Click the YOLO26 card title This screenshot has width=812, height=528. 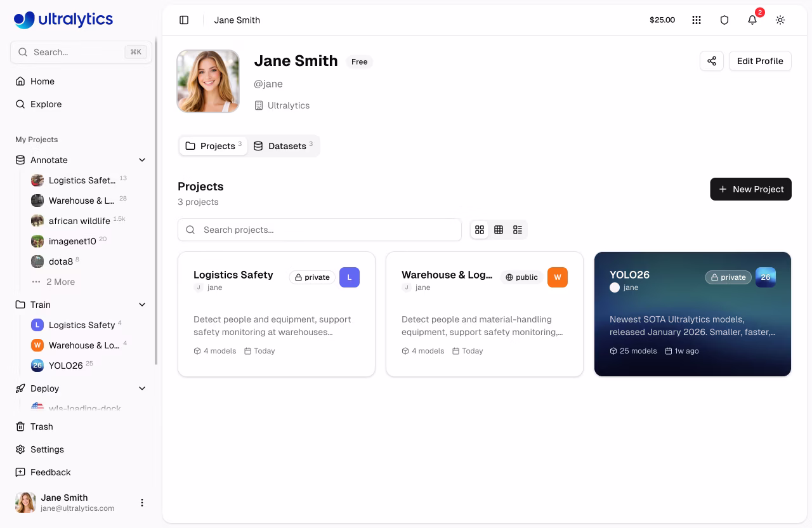(629, 275)
